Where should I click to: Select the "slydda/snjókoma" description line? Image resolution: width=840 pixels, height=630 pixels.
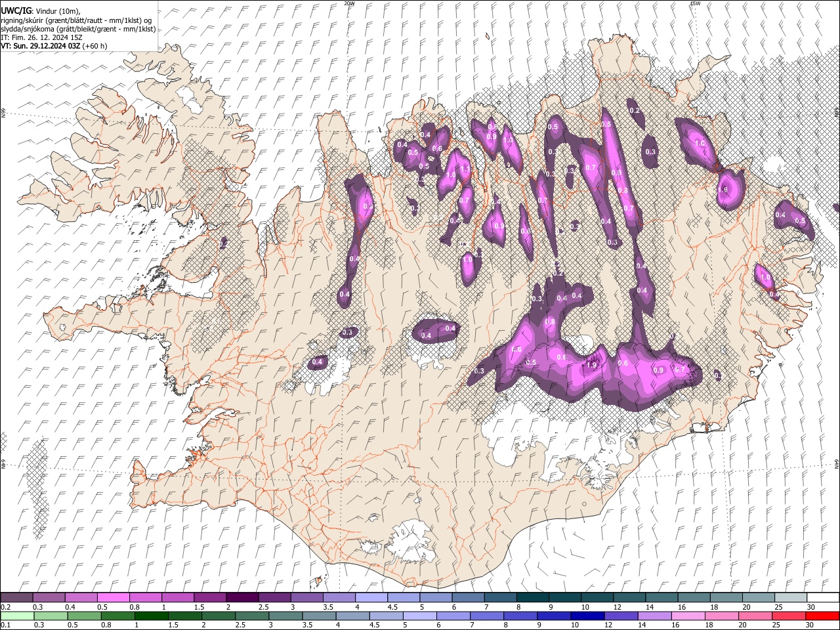(78, 29)
